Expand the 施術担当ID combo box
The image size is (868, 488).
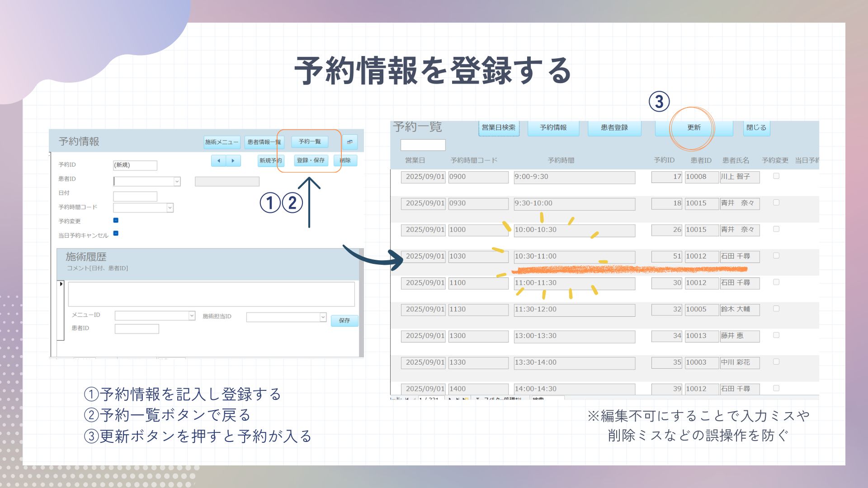coord(323,317)
